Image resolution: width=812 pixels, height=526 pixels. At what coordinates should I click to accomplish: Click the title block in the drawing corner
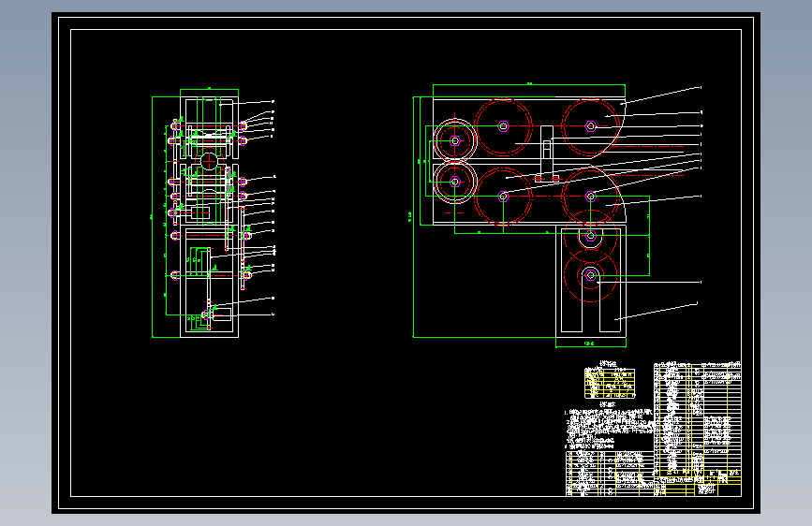click(x=699, y=483)
